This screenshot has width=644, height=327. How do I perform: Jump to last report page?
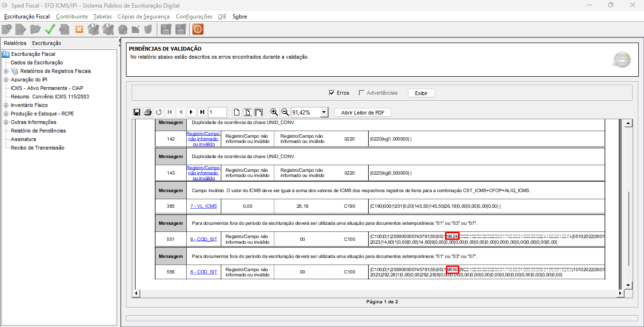(202, 112)
